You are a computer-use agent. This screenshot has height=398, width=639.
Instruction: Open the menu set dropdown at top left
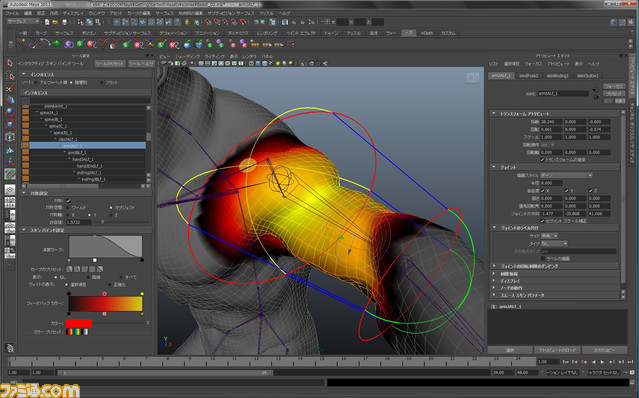[23, 22]
